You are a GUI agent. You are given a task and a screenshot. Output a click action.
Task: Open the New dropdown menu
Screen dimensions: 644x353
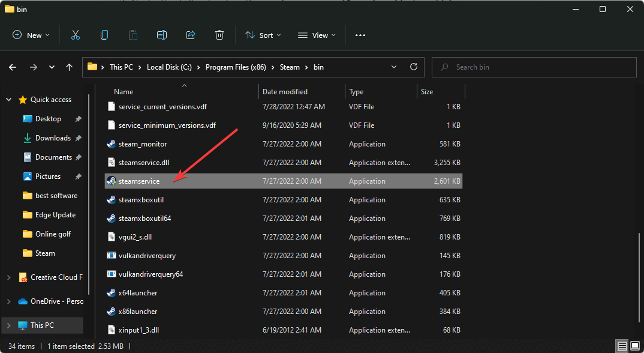pyautogui.click(x=31, y=35)
